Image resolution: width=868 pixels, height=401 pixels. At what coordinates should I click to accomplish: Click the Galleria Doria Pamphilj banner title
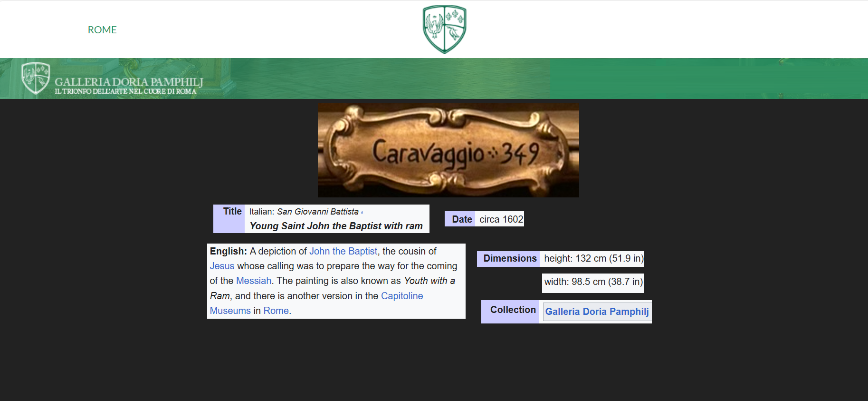pos(129,82)
